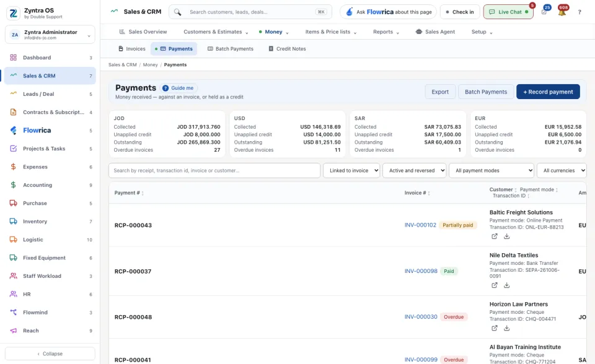Expand the Setup menu

click(482, 32)
